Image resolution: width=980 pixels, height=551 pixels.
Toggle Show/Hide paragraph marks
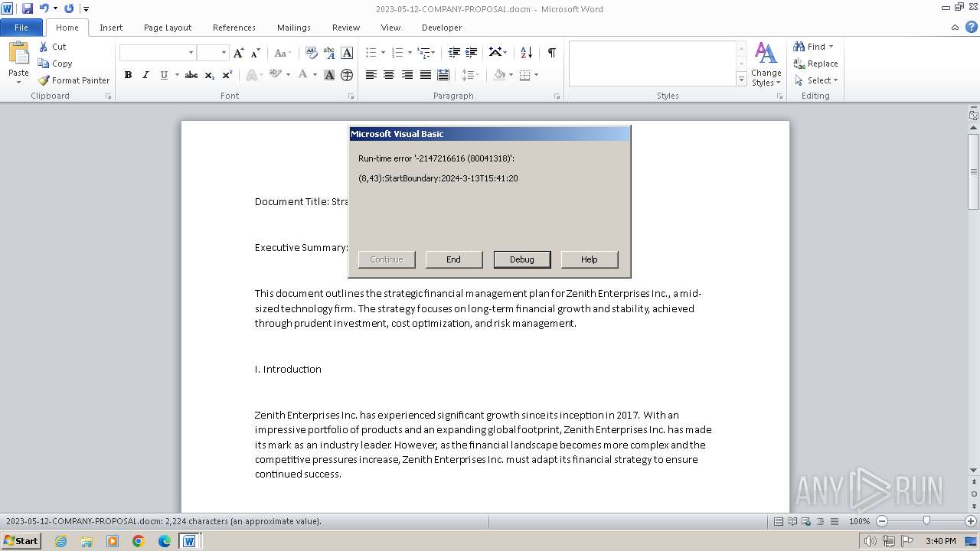[551, 53]
